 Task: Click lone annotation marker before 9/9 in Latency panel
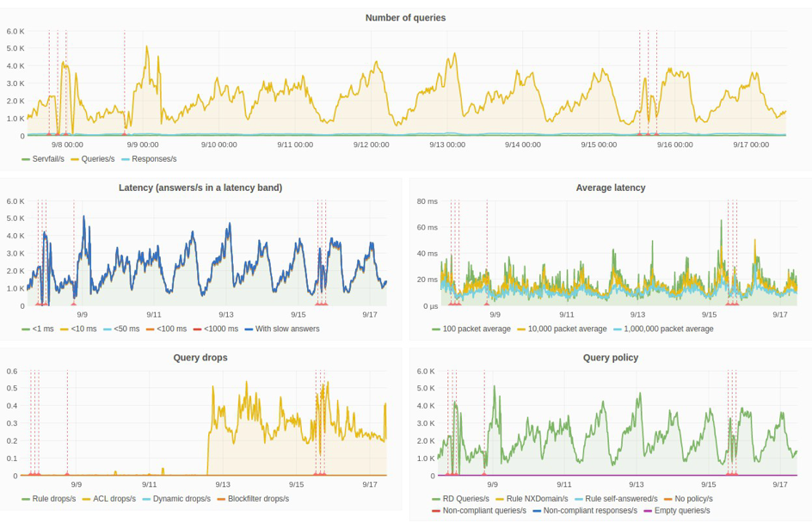coord(73,304)
